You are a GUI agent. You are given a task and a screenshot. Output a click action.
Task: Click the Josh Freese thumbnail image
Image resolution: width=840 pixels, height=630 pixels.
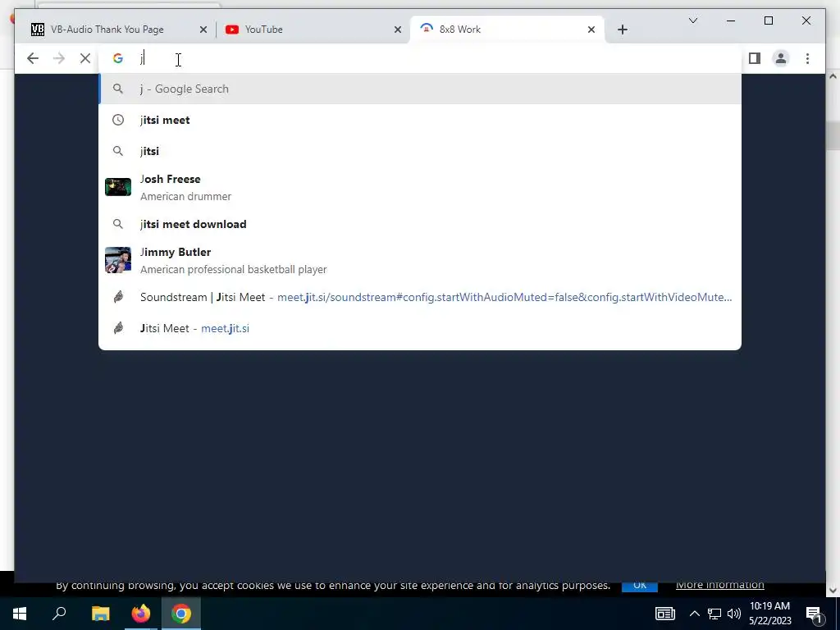point(118,187)
